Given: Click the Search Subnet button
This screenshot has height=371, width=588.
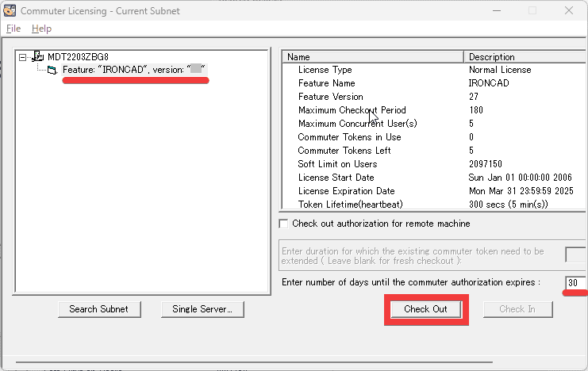Looking at the screenshot, I should (99, 309).
